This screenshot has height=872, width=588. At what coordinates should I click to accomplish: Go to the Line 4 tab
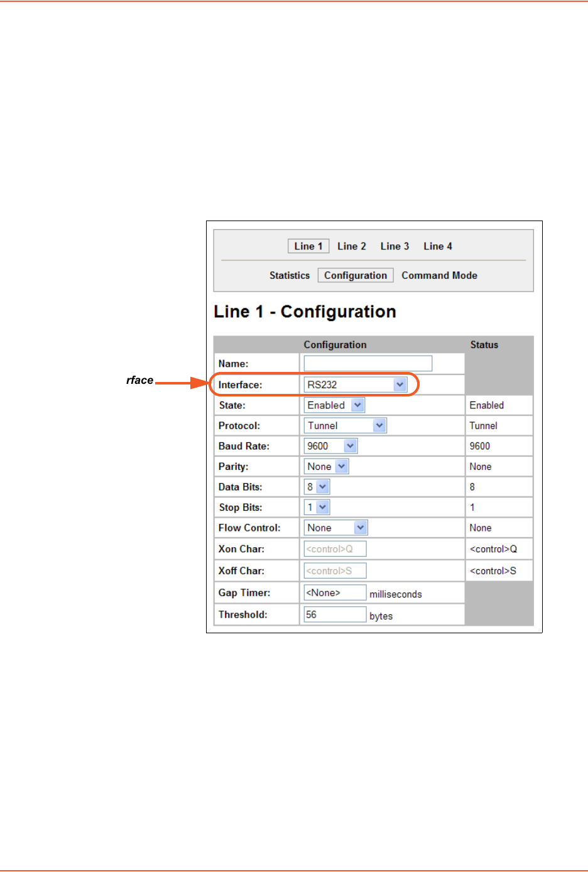coord(437,246)
